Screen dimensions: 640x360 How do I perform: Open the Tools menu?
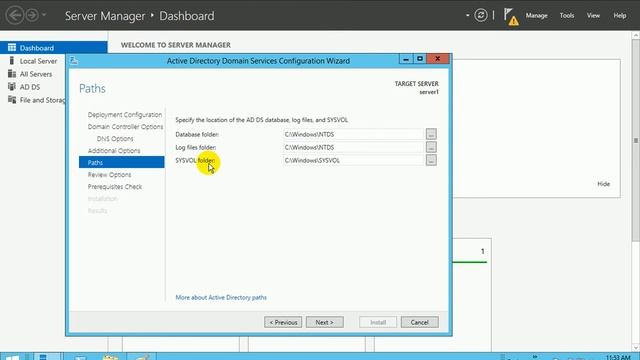point(567,16)
